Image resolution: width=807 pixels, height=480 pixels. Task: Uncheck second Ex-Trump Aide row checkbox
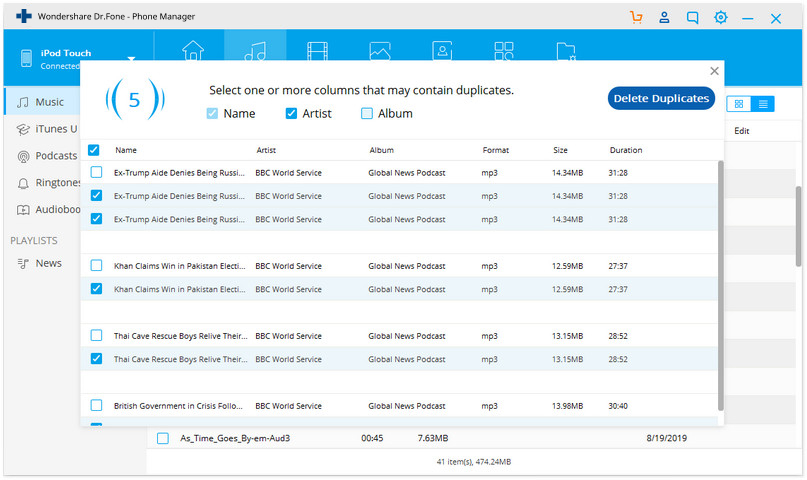click(x=96, y=195)
